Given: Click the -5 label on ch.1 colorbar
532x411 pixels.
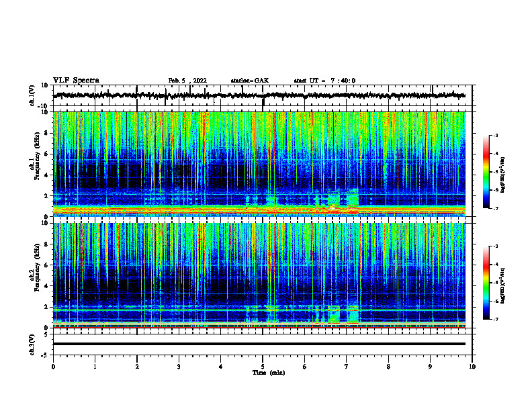Looking at the screenshot, I should 496,172.
